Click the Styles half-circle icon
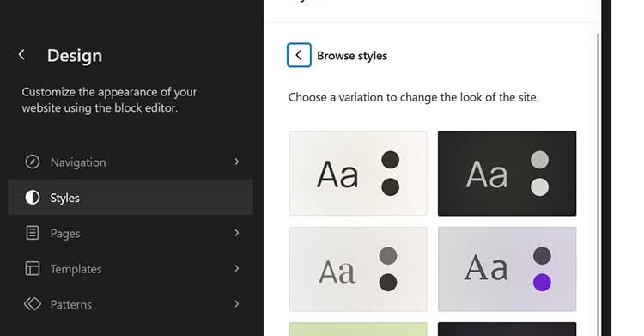The image size is (644, 336). 33,198
